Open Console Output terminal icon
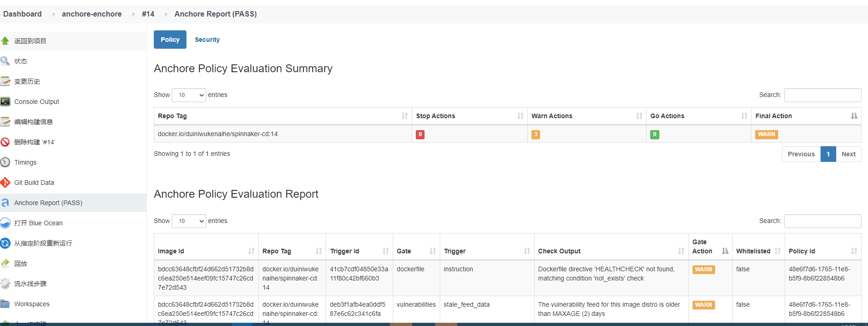 6,102
